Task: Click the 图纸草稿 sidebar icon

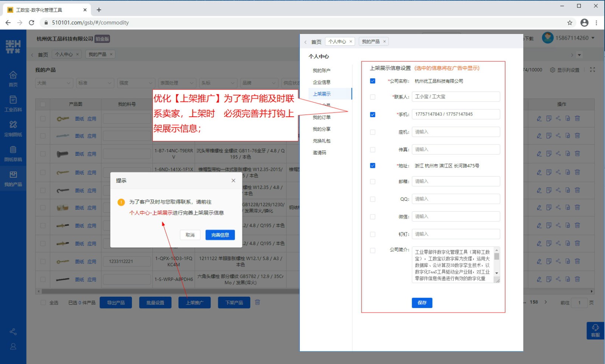Action: click(x=13, y=153)
